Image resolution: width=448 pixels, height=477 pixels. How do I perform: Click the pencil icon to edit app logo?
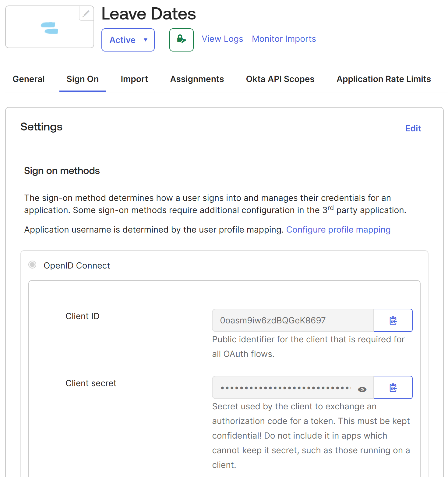(86, 13)
